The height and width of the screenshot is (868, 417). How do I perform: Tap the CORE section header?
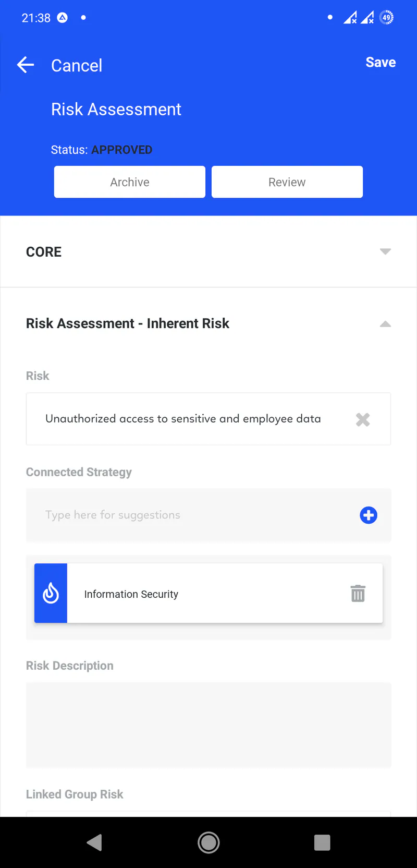tap(44, 252)
